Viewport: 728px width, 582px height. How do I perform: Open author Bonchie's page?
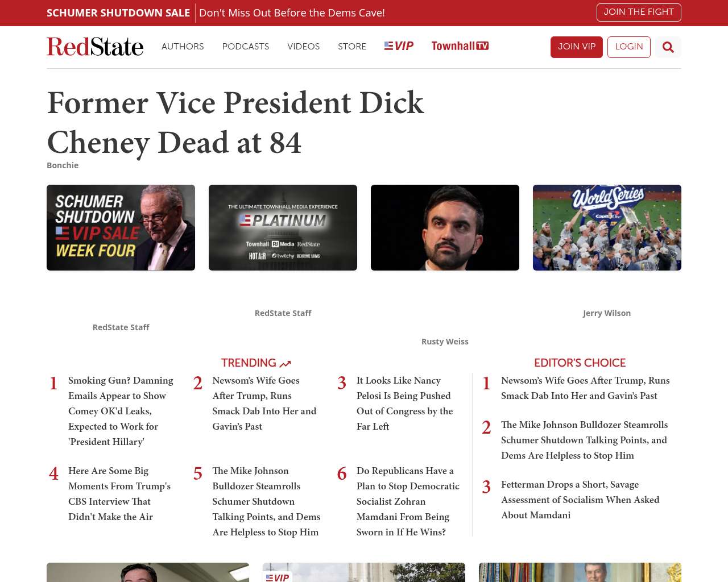(x=63, y=165)
